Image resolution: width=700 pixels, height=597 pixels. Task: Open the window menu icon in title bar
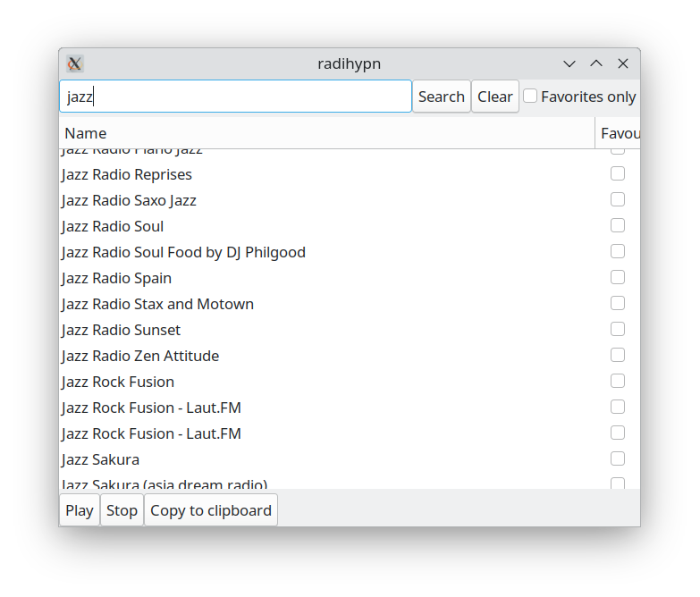[x=75, y=63]
